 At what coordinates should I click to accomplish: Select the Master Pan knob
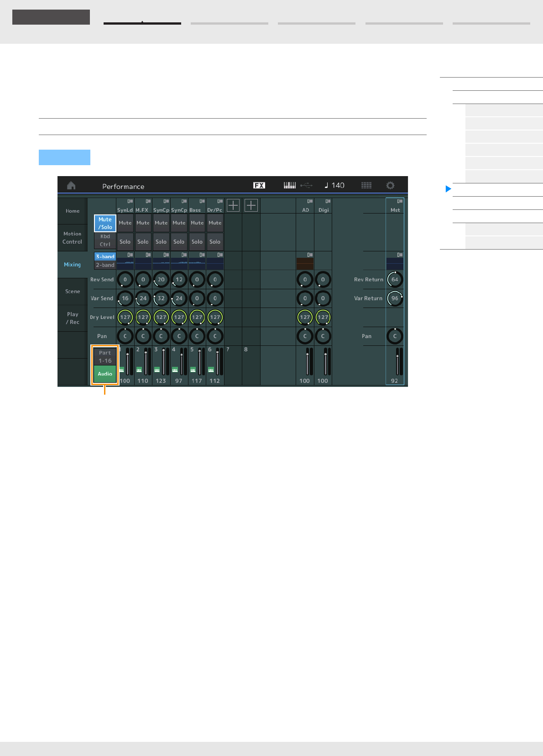click(x=395, y=336)
